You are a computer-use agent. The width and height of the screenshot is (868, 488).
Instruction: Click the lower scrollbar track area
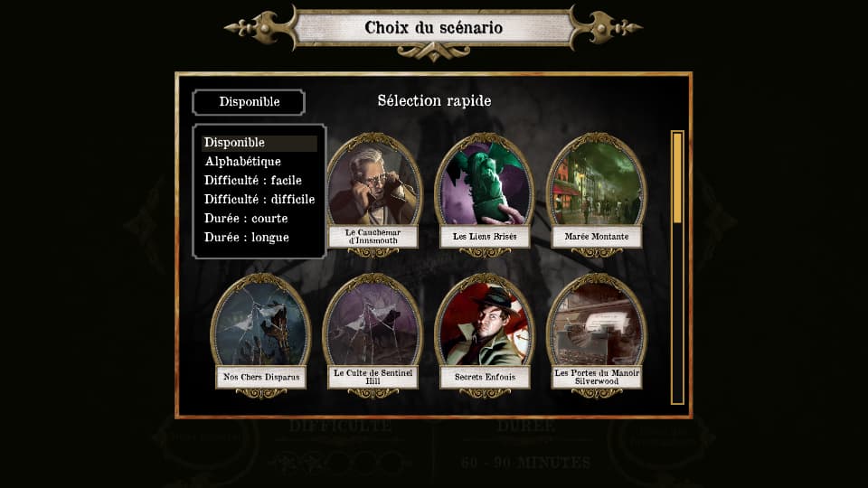point(677,313)
